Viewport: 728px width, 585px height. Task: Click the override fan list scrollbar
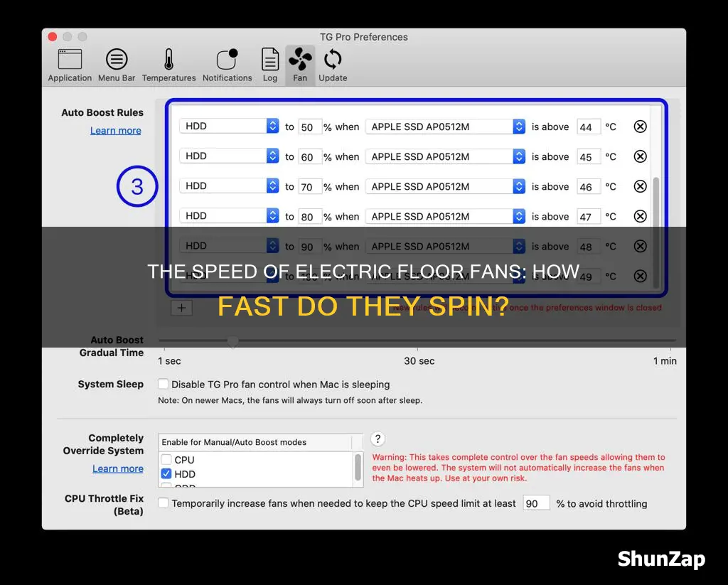[x=358, y=467]
